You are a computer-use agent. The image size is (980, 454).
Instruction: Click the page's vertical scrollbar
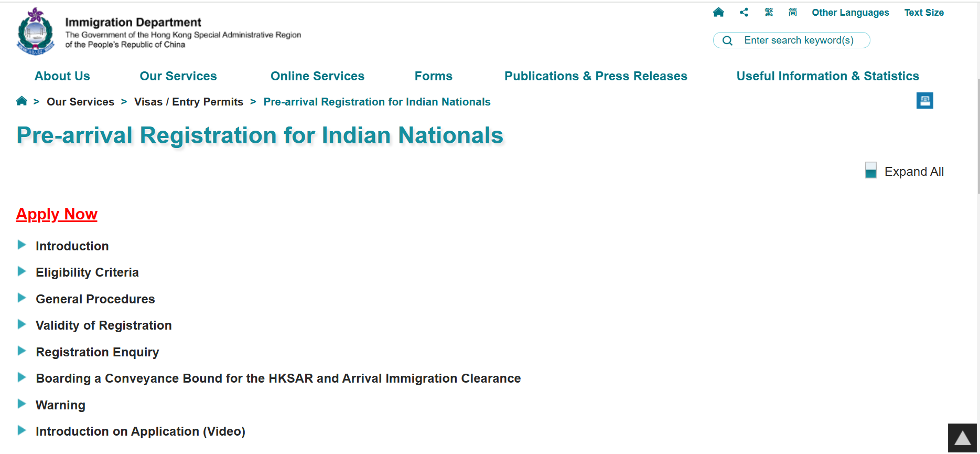point(978,136)
